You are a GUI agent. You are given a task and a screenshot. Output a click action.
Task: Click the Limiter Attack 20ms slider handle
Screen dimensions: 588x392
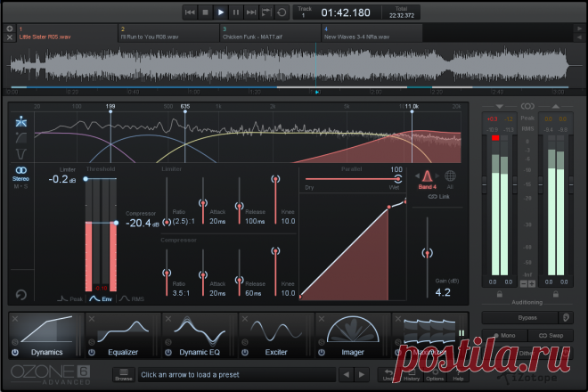coord(203,203)
